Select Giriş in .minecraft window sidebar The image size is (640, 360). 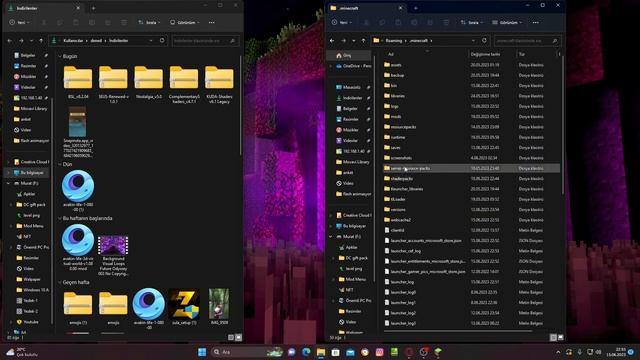point(349,55)
